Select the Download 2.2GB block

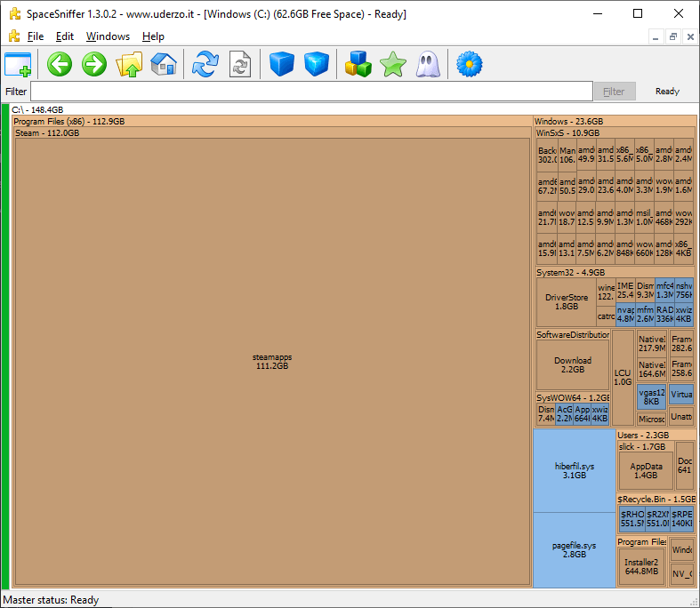pos(573,365)
